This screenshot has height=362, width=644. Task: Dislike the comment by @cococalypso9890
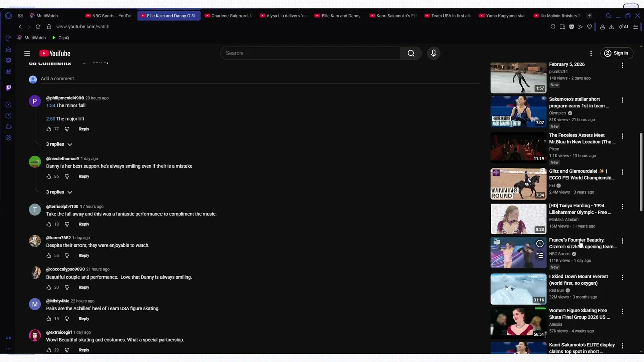coord(67,287)
